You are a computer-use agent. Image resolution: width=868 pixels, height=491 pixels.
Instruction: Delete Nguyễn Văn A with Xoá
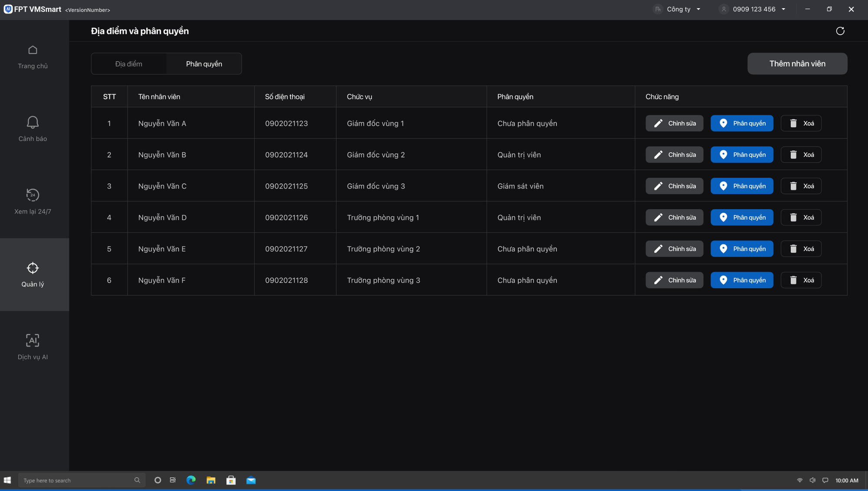coord(801,123)
